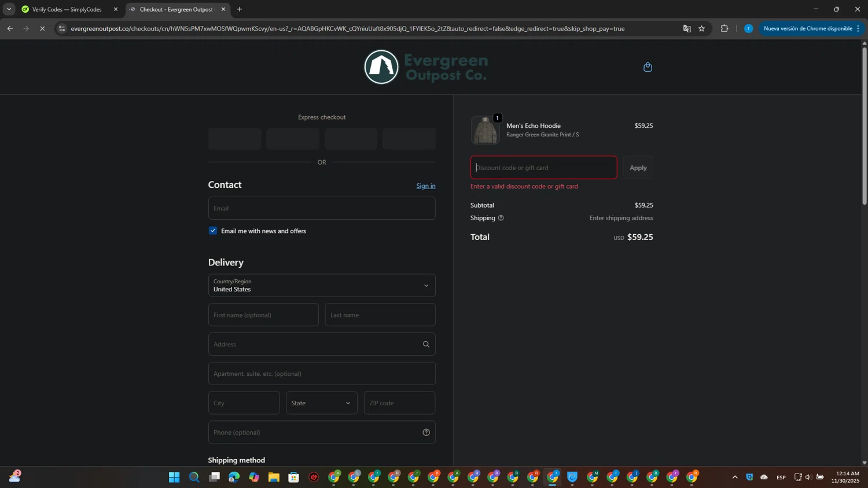Click the address search magnifier icon
The height and width of the screenshot is (488, 868).
coord(426,344)
